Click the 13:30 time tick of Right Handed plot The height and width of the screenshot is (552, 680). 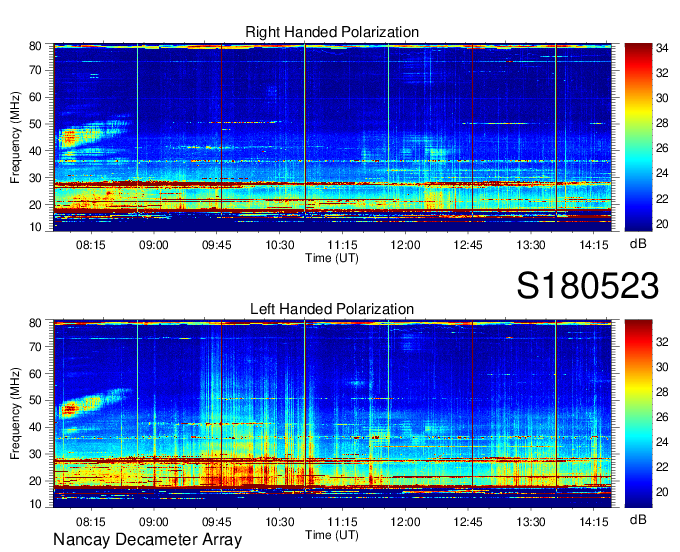click(531, 245)
